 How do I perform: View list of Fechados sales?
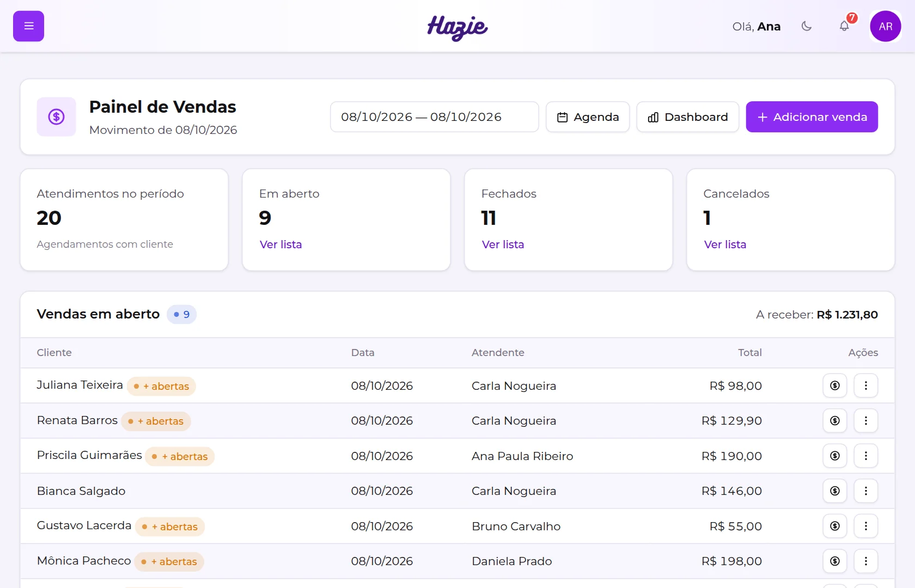pyautogui.click(x=503, y=244)
